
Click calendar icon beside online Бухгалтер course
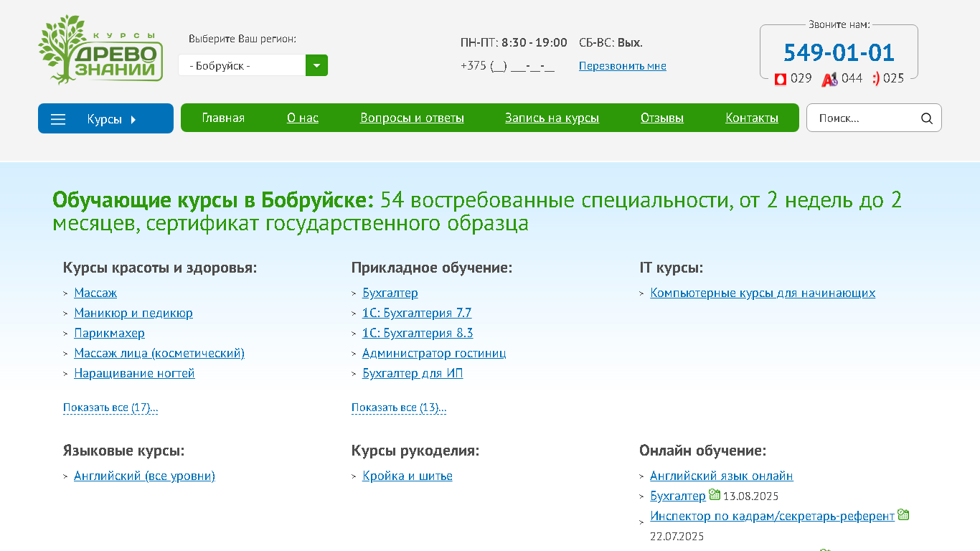pyautogui.click(x=715, y=494)
